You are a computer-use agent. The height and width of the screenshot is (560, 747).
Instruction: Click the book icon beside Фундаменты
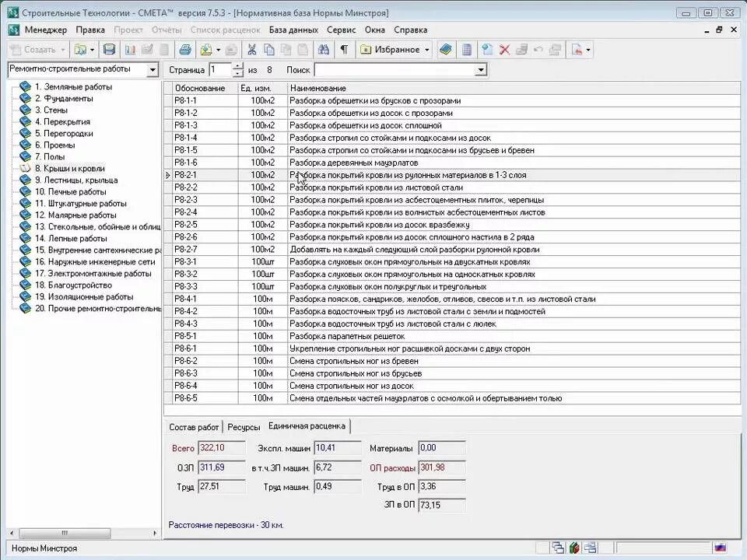25,99
